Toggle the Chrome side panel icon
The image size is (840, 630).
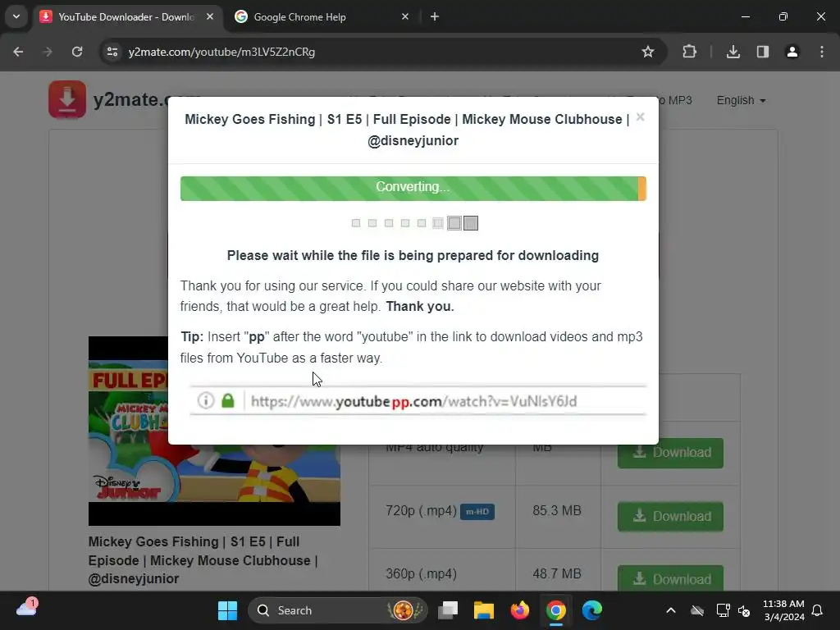click(x=762, y=52)
